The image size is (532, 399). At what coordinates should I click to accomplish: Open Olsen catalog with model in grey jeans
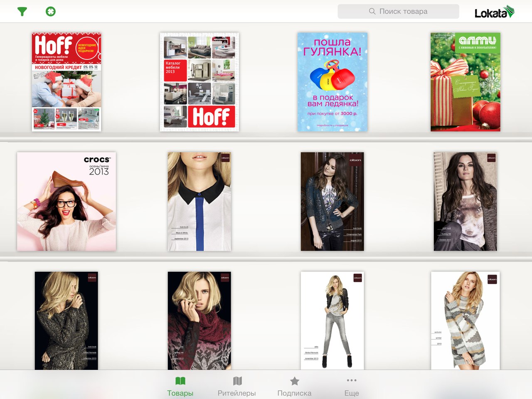[x=332, y=321]
